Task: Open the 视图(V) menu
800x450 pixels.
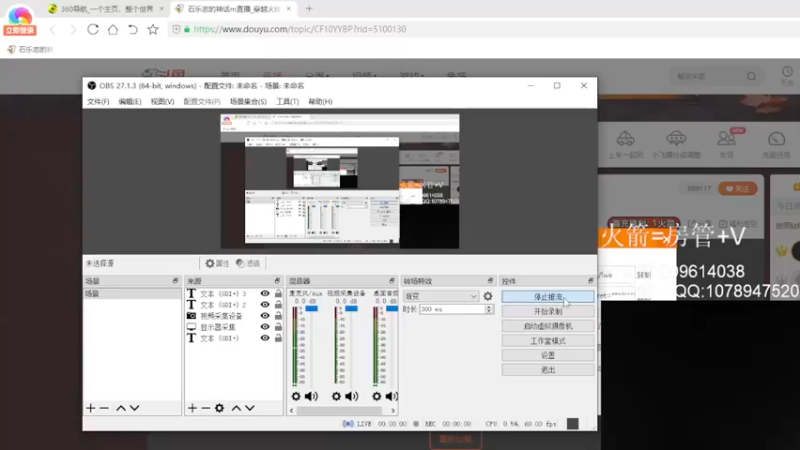Action: point(162,102)
